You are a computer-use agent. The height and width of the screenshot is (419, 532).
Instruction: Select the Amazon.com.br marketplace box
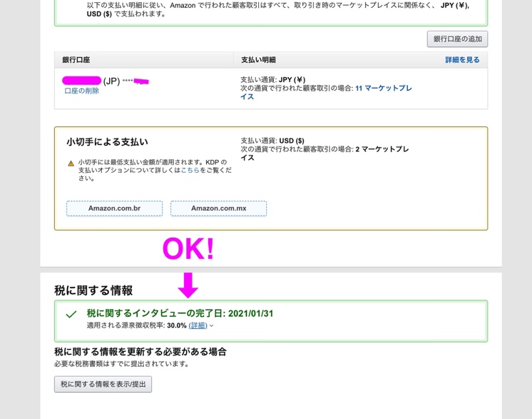pos(114,208)
